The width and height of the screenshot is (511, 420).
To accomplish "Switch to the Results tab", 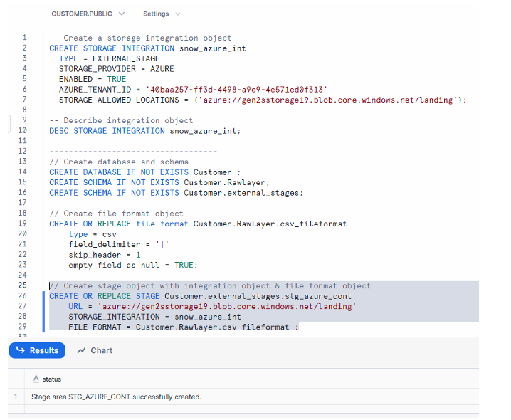I will [36, 350].
